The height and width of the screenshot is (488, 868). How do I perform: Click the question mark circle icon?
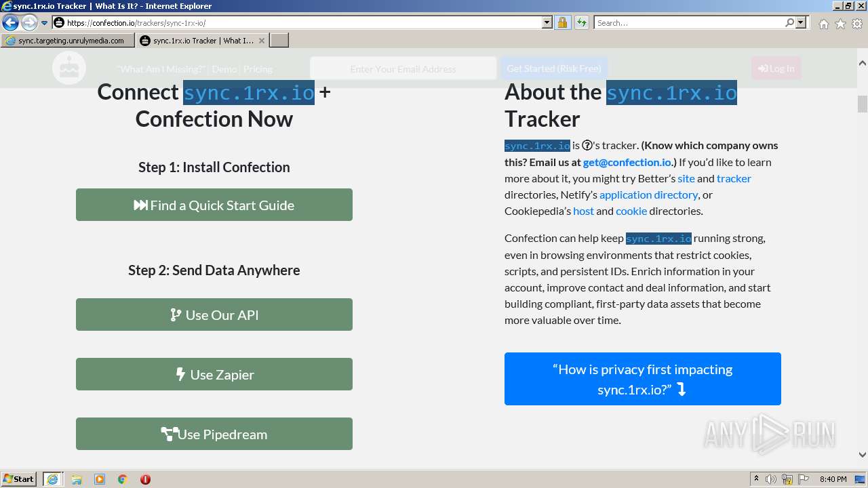[x=587, y=145]
